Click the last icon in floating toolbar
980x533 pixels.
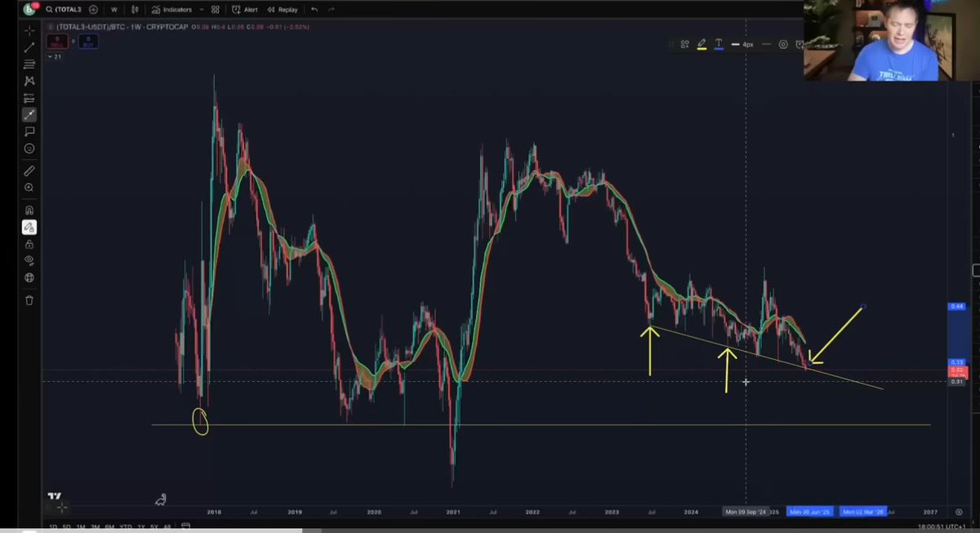pos(798,44)
